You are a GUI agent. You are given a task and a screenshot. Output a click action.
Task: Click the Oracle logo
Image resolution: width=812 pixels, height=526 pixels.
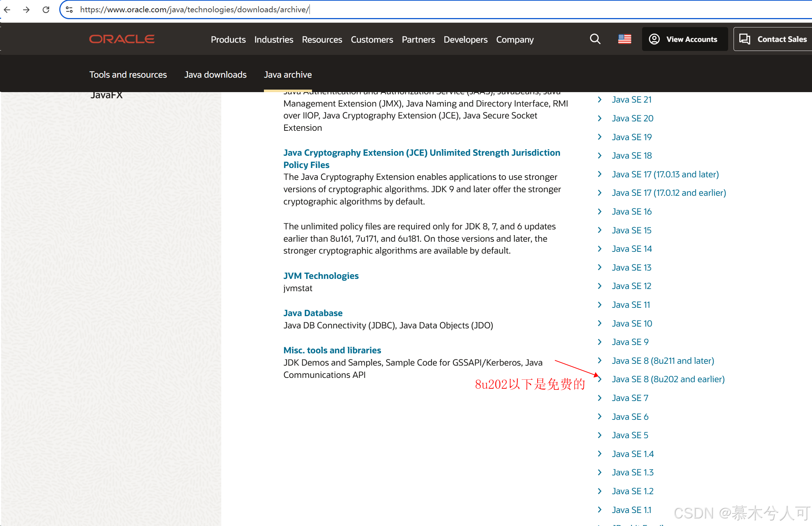(122, 39)
